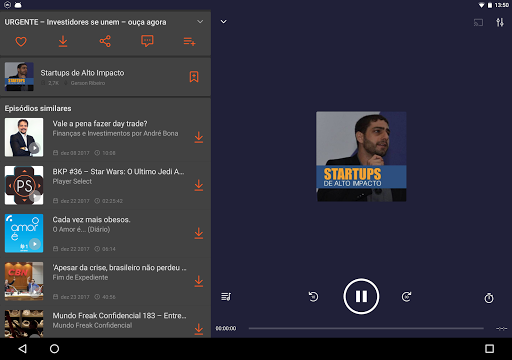Click 'O Amor é... (Diário)' podcast name

[x=81, y=229]
